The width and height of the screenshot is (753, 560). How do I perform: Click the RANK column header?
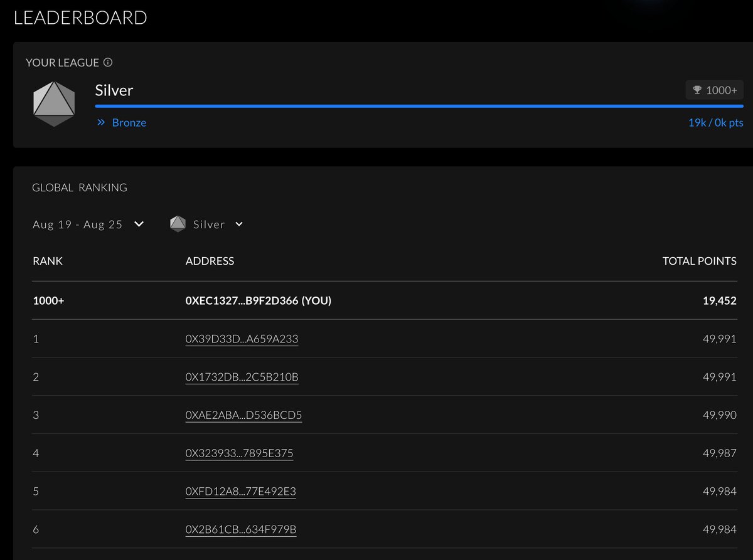coord(48,261)
